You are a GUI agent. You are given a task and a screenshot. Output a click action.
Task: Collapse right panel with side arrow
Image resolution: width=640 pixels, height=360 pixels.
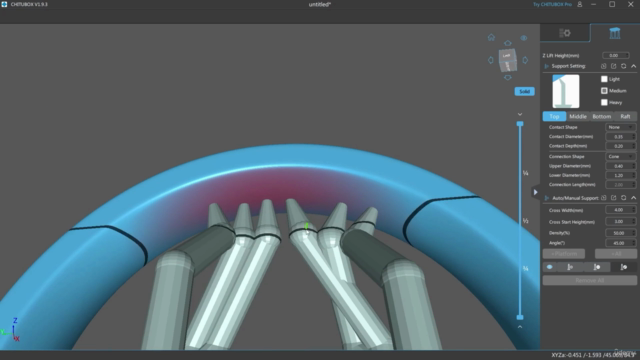[x=536, y=192]
